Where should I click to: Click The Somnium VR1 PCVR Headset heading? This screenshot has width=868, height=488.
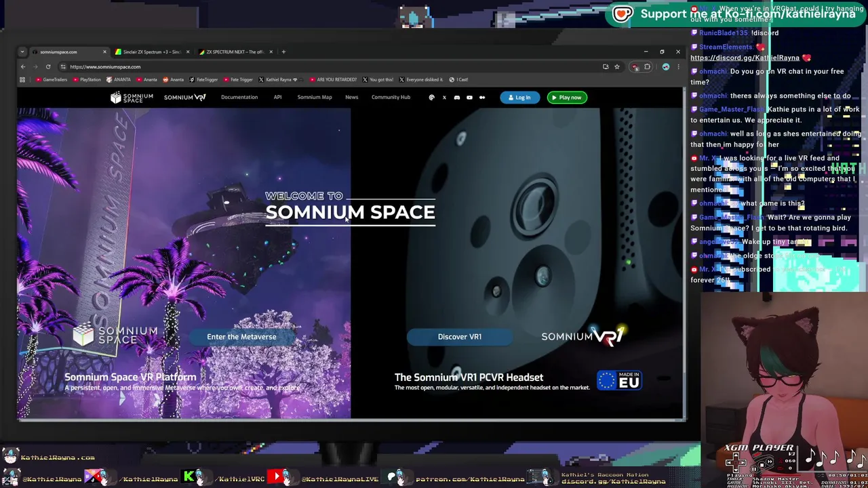coord(469,378)
